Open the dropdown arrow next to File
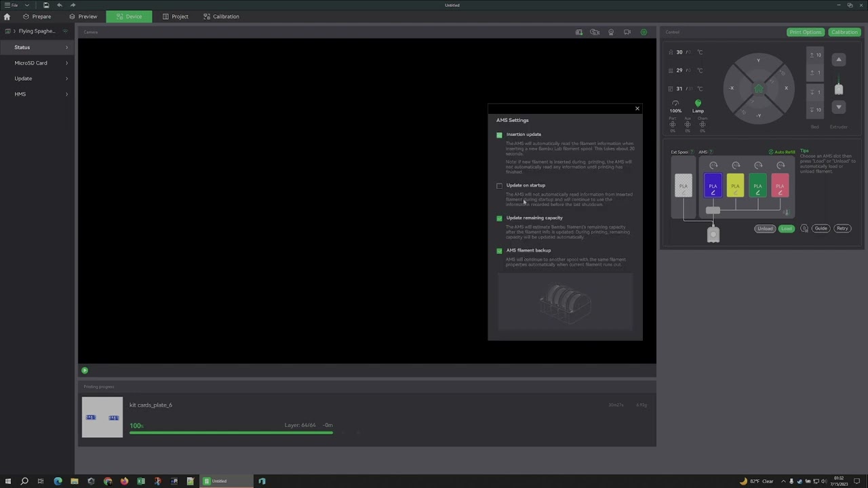 coord(27,5)
